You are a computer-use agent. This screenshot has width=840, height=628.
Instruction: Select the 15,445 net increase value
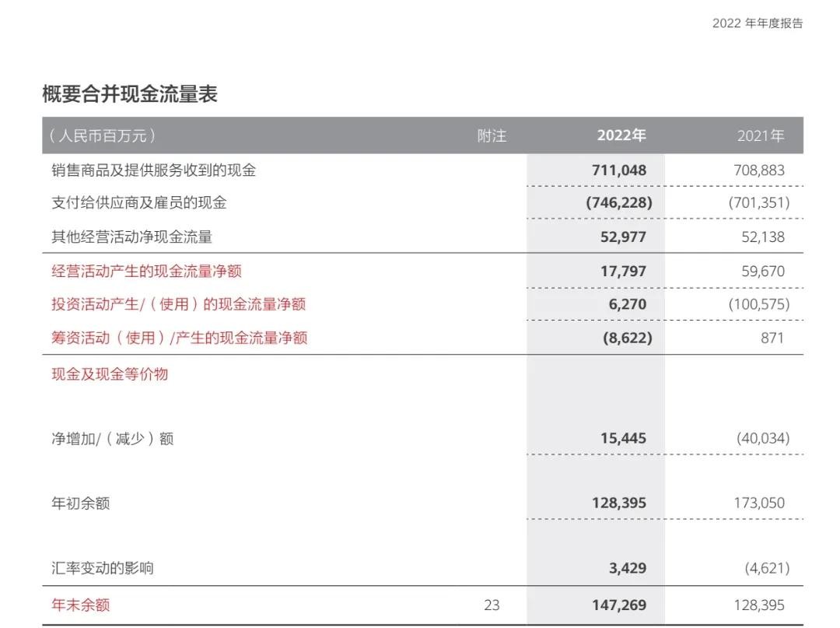[622, 438]
